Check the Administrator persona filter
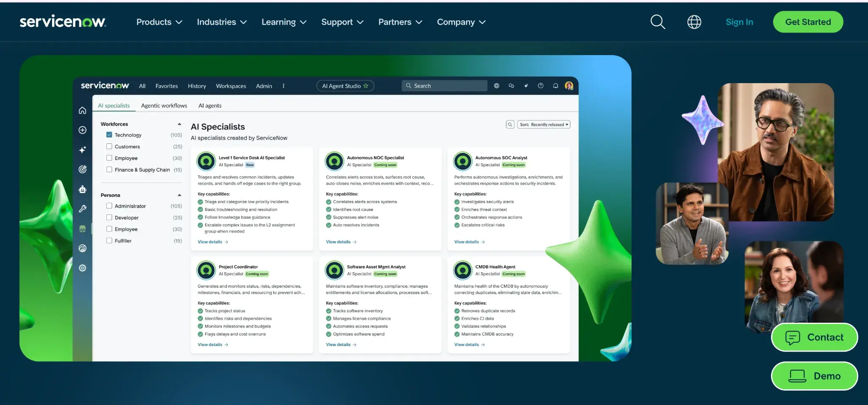868x405 pixels. 109,206
